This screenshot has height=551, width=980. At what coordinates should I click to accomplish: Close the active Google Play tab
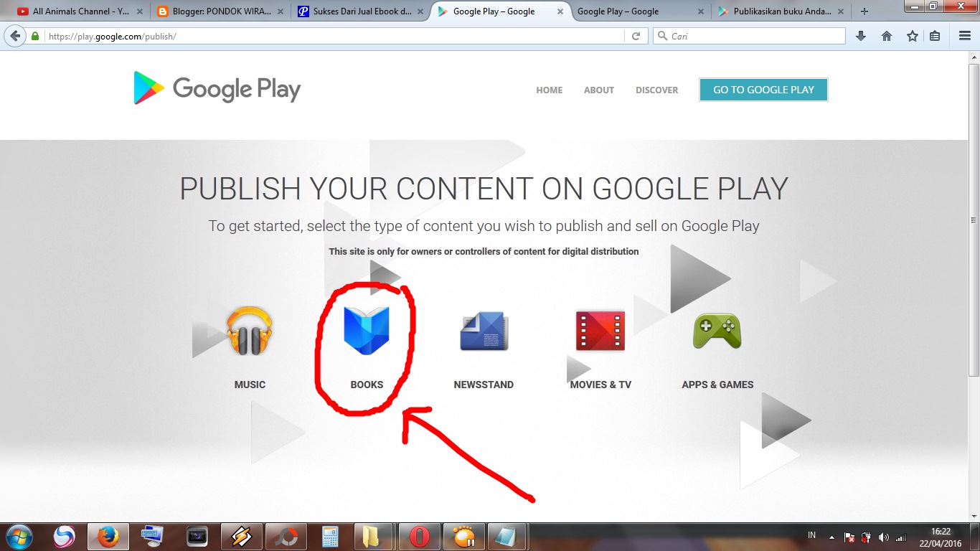(x=560, y=11)
